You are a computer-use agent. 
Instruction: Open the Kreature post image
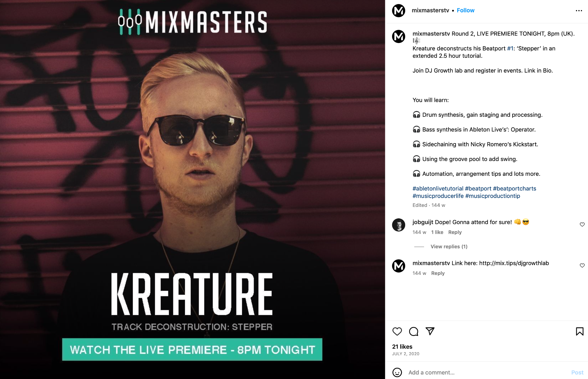point(192,189)
